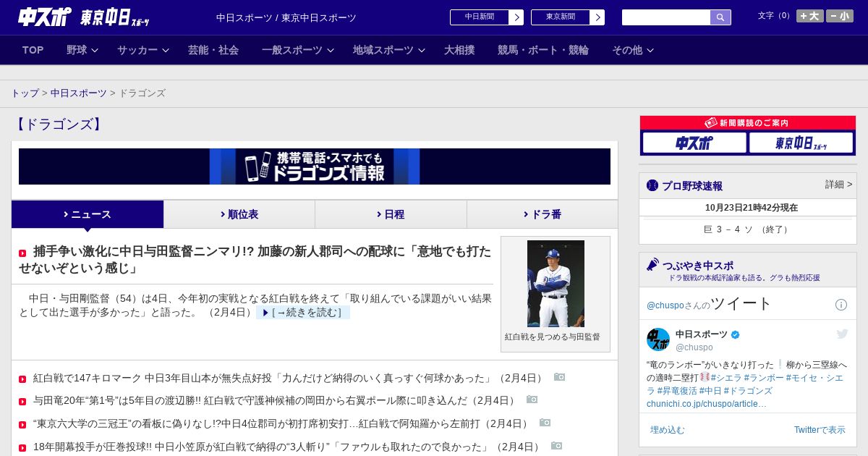The image size is (868, 456).
Task: Click arrow next to 東京新聞
Action: (x=597, y=17)
